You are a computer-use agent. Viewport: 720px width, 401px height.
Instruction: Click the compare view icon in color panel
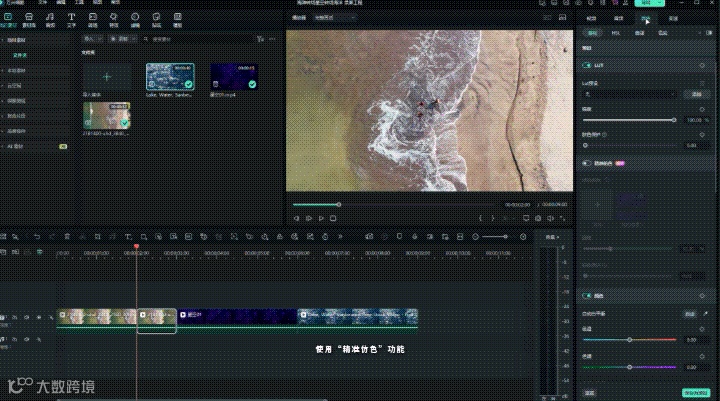(x=709, y=33)
